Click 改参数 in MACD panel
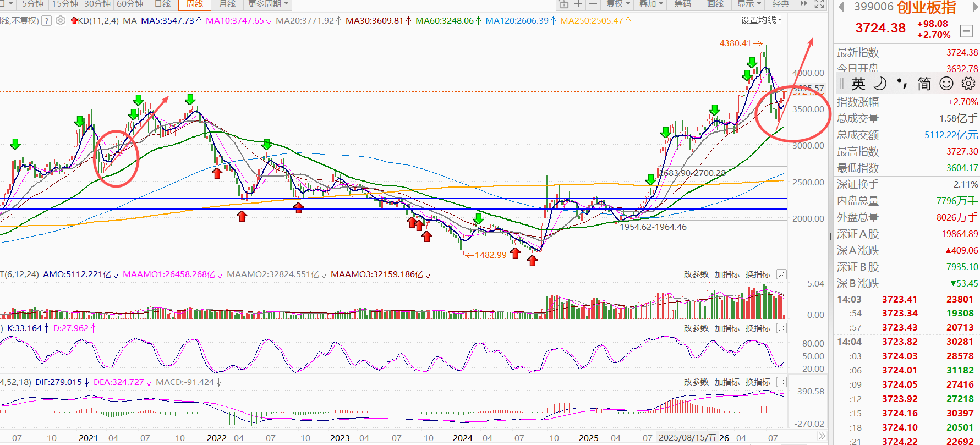Image resolution: width=980 pixels, height=445 pixels. tap(696, 382)
